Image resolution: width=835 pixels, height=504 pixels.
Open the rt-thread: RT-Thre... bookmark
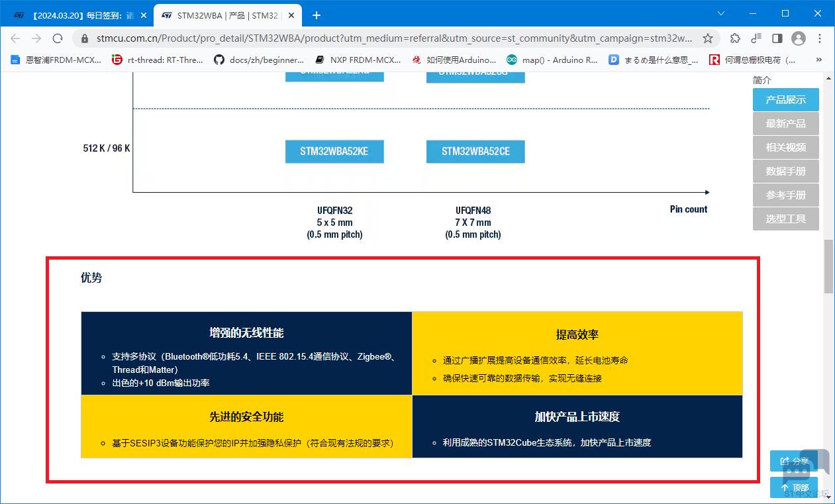pyautogui.click(x=158, y=60)
